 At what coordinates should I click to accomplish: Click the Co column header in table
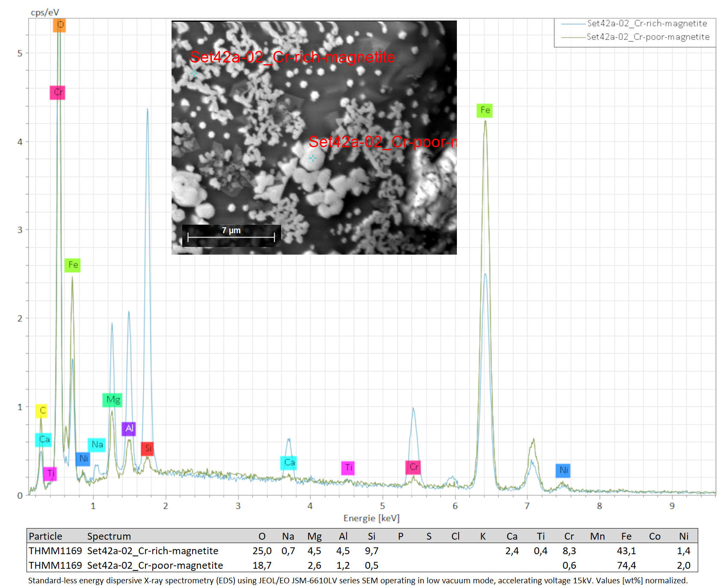tap(655, 536)
